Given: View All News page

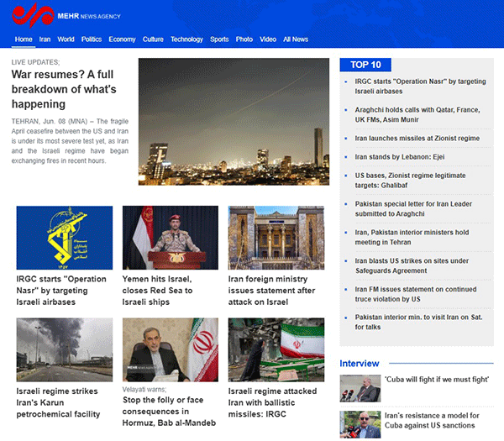Looking at the screenshot, I should click(x=296, y=39).
